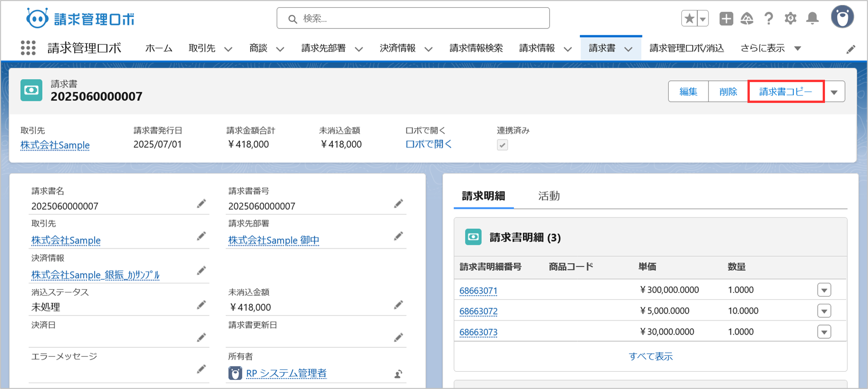The image size is (868, 389).
Task: Click the 検索 search input field
Action: tap(413, 19)
